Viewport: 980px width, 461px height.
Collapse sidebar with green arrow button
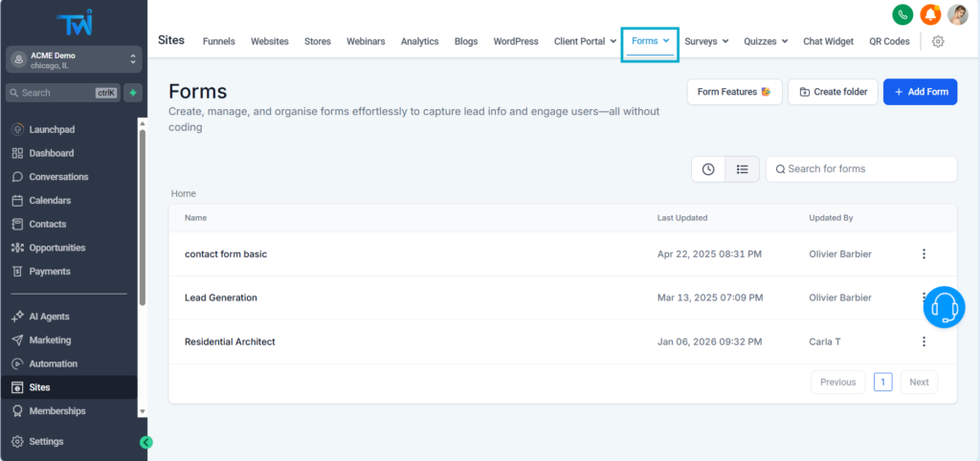coord(145,442)
